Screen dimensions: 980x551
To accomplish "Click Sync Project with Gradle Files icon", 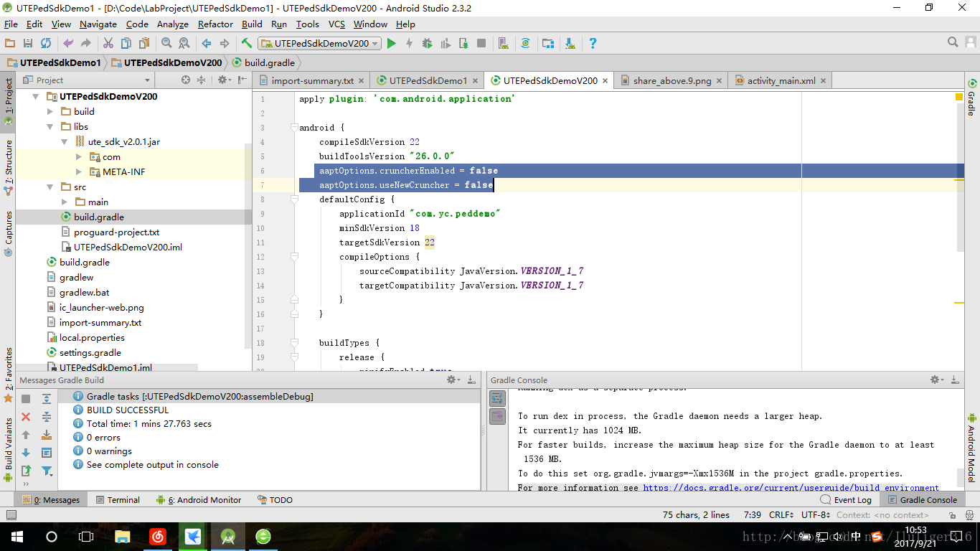I will (x=526, y=43).
